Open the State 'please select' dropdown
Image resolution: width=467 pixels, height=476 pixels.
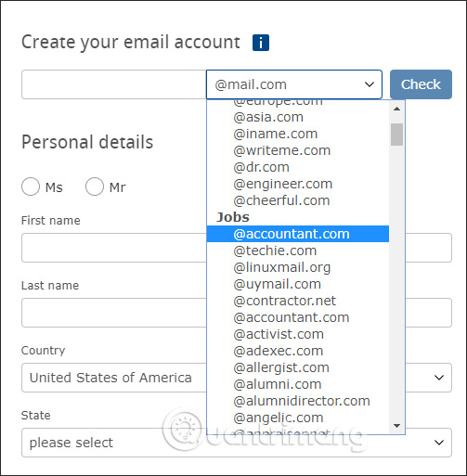[237, 443]
